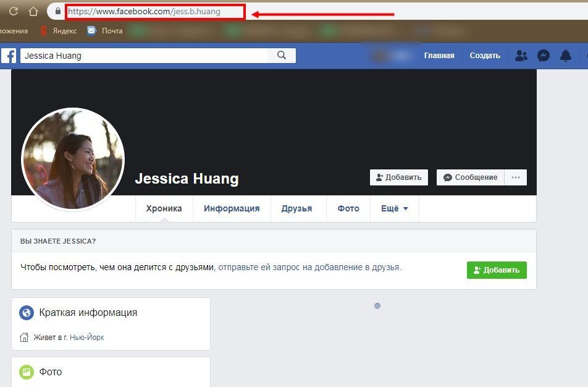The width and height of the screenshot is (588, 387).
Task: Open friend requests icon in header
Action: (x=521, y=56)
